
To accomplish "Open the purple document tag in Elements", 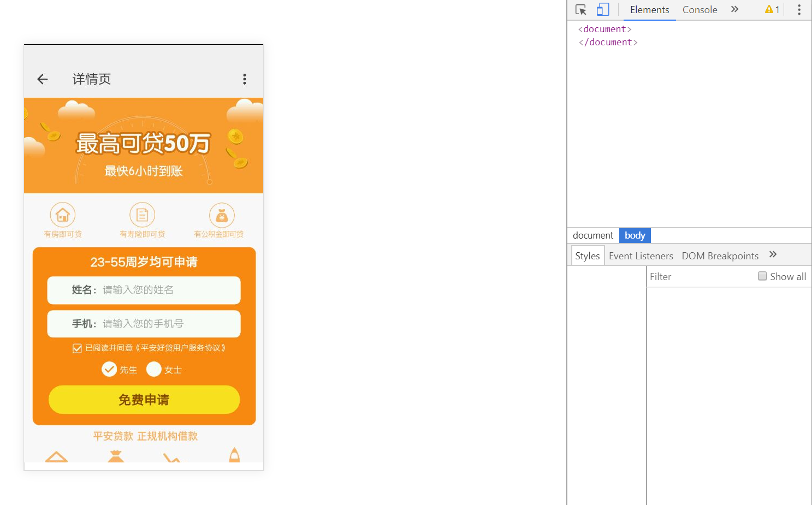I will pyautogui.click(x=604, y=28).
